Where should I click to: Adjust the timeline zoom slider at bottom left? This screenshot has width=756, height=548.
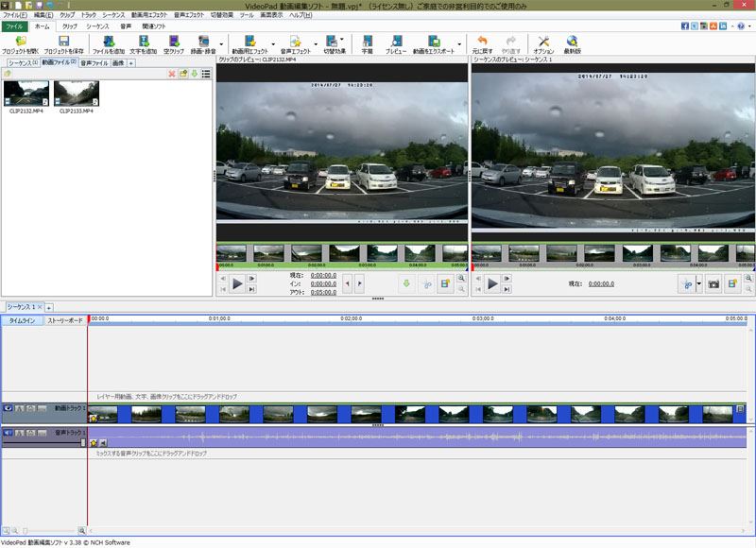tap(26, 531)
